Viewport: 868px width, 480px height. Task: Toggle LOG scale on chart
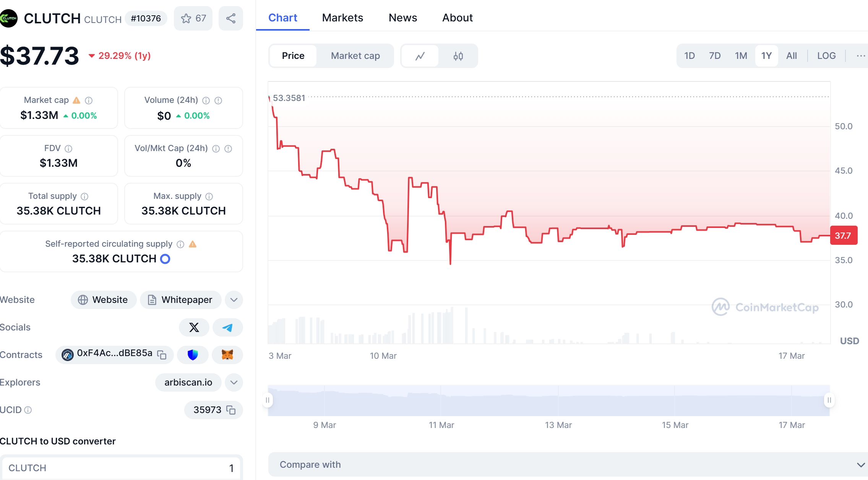826,56
